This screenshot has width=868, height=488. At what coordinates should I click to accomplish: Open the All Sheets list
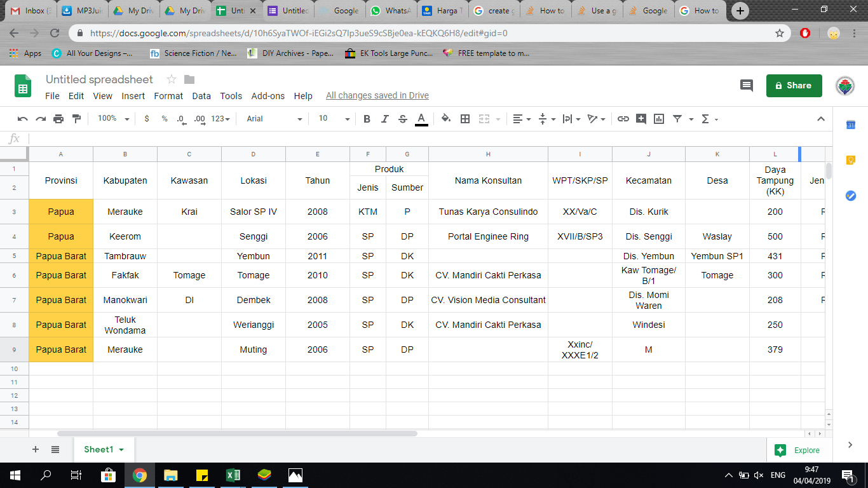55,449
